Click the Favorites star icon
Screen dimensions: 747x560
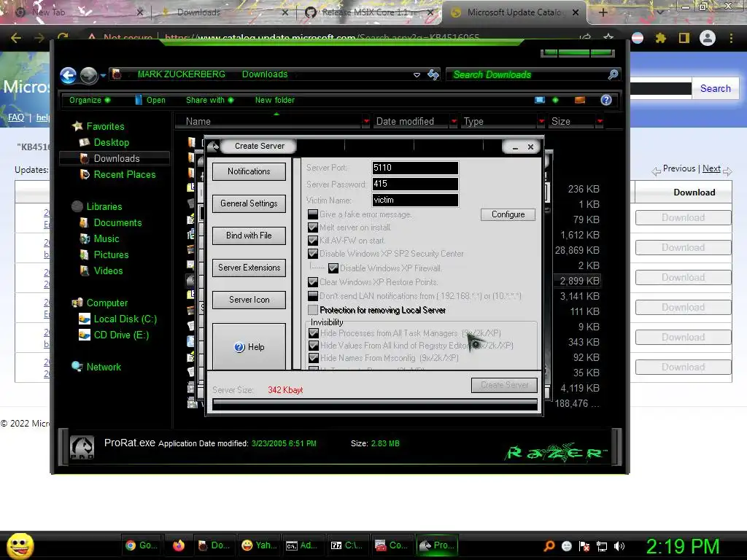[x=77, y=126]
